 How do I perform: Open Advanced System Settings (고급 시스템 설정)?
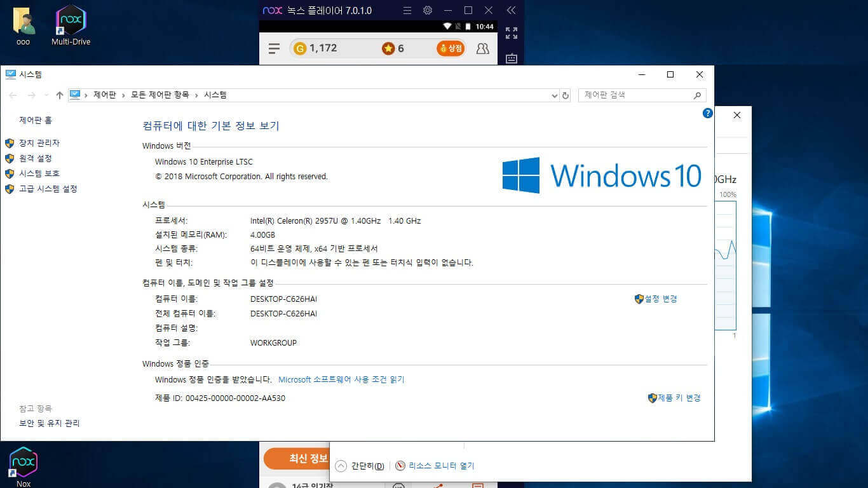(x=48, y=189)
